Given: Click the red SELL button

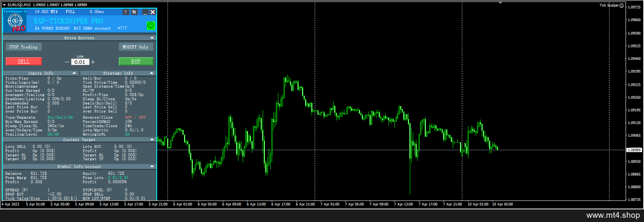Looking at the screenshot, I should 24,61.
